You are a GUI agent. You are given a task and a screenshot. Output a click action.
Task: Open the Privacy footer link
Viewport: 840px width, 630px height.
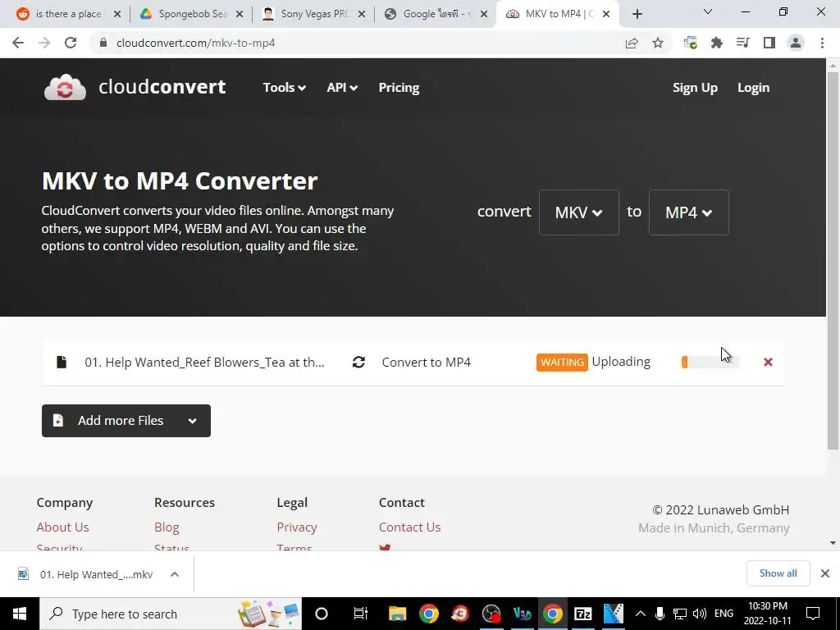click(x=297, y=527)
